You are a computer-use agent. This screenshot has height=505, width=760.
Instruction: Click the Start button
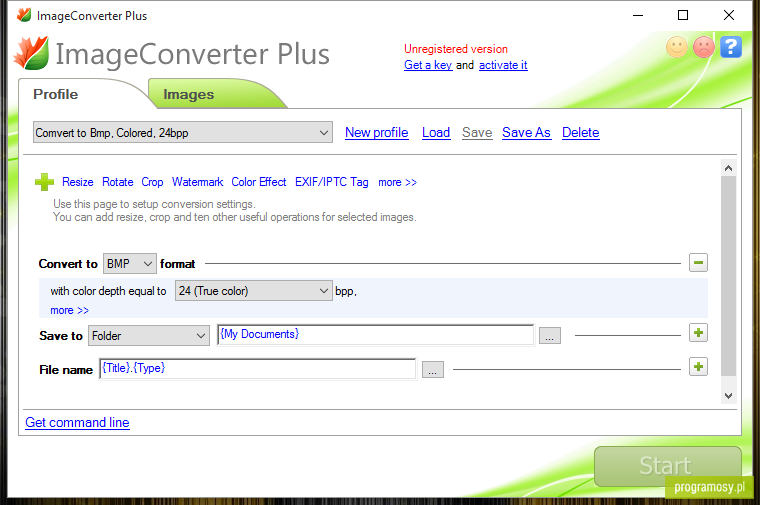click(668, 466)
